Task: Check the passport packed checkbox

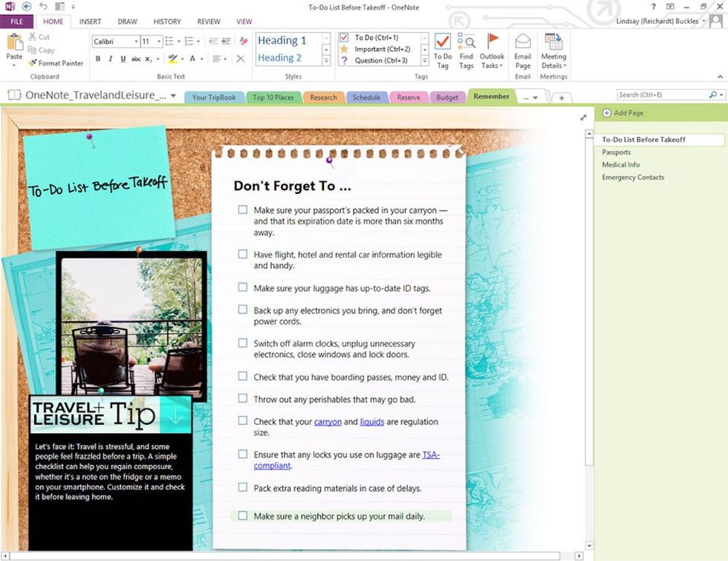Action: point(243,210)
